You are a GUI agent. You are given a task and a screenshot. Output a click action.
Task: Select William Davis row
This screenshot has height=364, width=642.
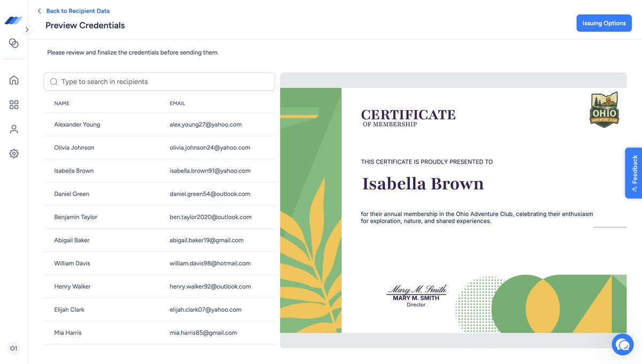[x=159, y=264]
